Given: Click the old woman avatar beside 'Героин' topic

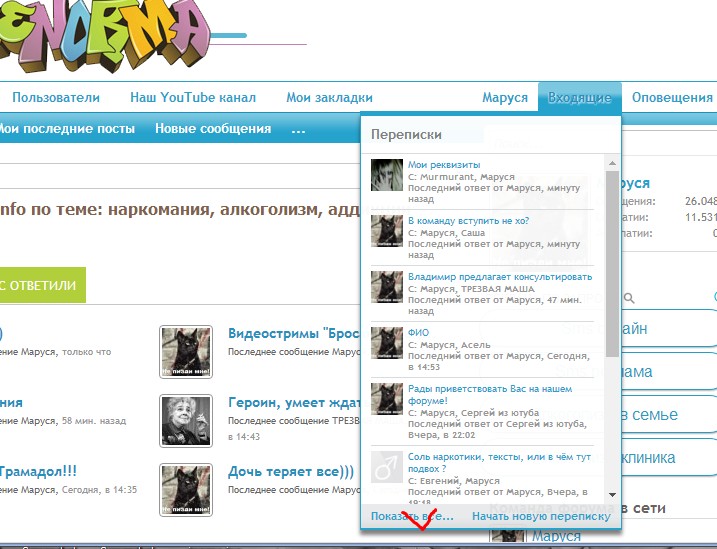Looking at the screenshot, I should coord(185,420).
